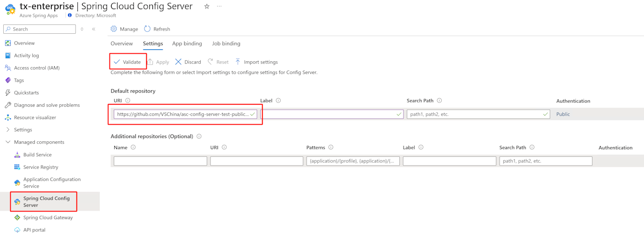Open Build Service
The image size is (644, 239).
(38, 155)
